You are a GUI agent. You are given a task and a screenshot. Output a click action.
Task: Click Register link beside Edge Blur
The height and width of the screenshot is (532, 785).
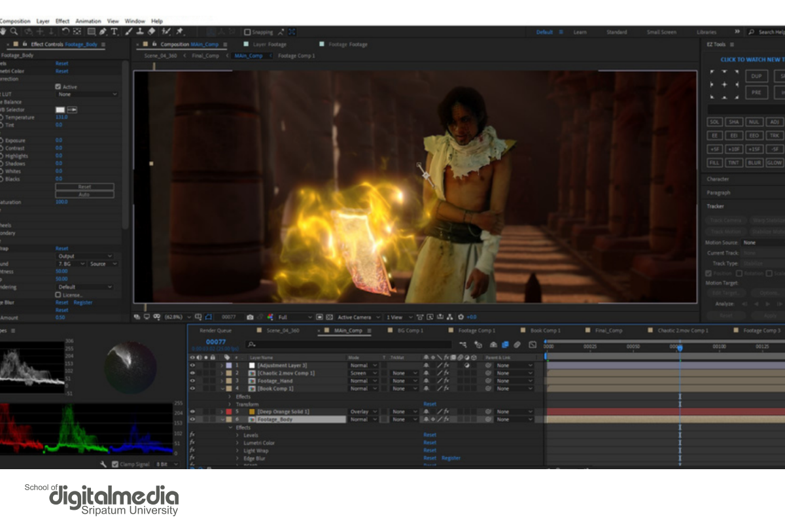(x=83, y=302)
